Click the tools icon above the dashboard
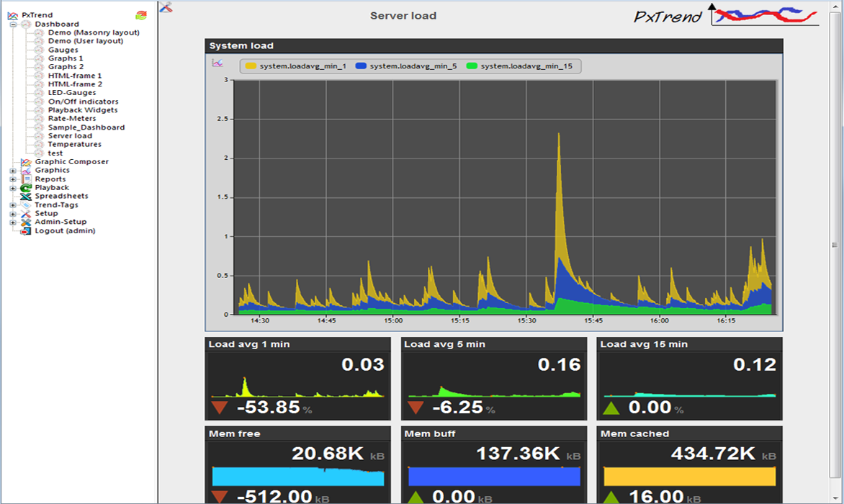 point(166,7)
